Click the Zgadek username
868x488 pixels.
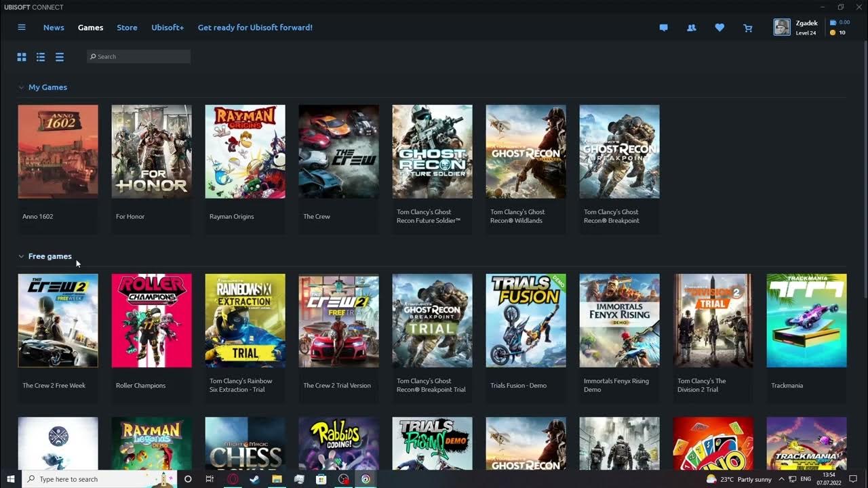pos(806,23)
